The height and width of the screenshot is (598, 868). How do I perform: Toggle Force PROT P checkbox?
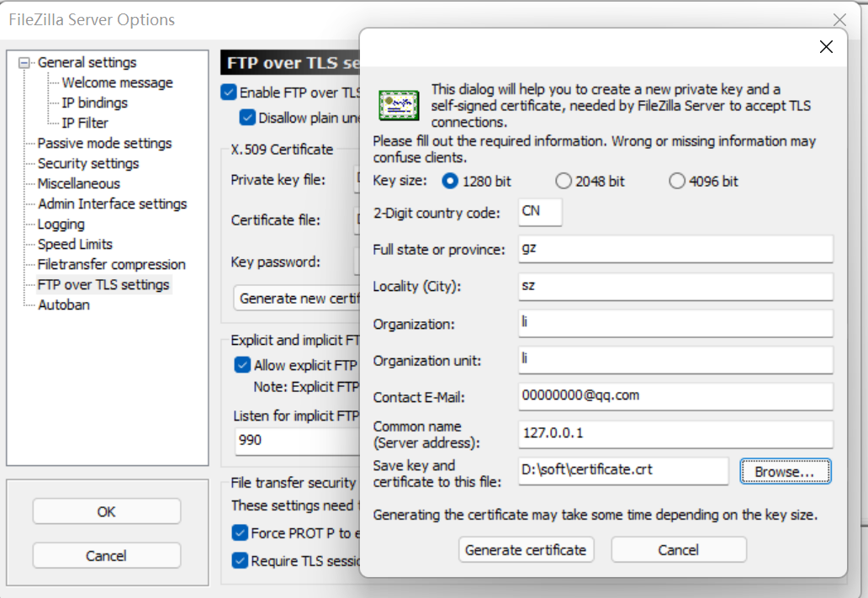coord(240,532)
